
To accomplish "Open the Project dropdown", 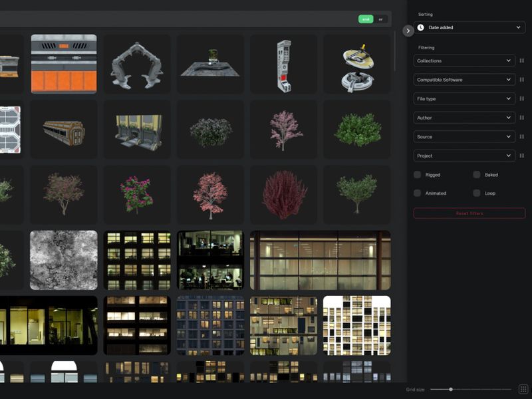I will click(464, 156).
